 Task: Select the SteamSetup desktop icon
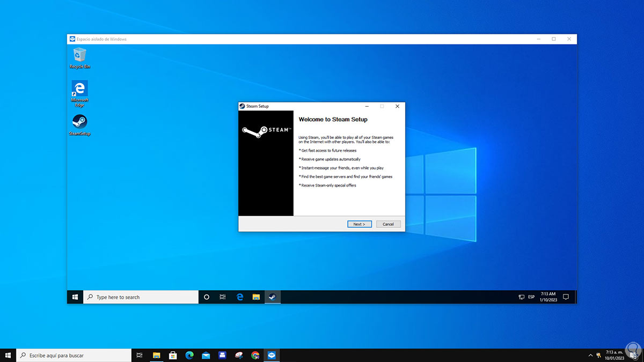(x=79, y=125)
